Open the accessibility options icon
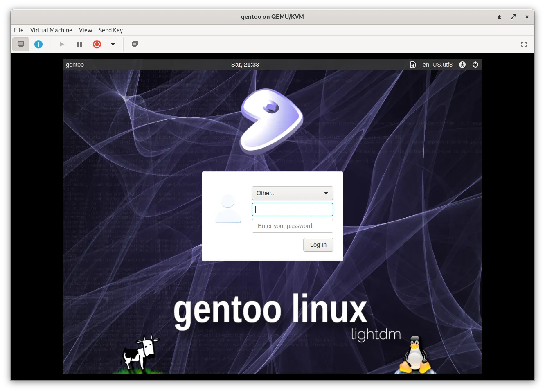 [462, 65]
